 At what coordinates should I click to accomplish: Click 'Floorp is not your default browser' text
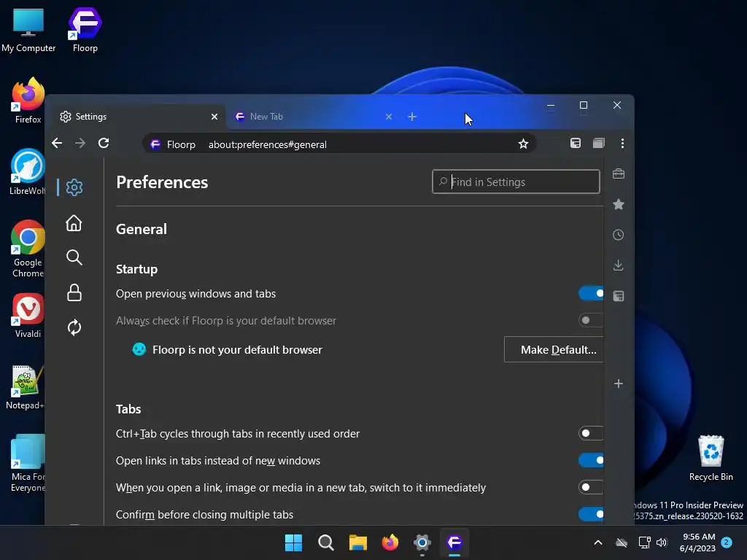pyautogui.click(x=237, y=349)
